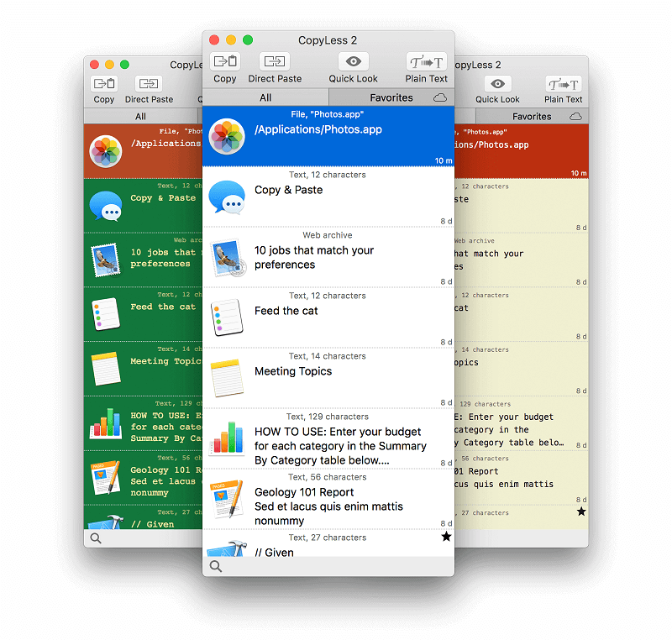This screenshot has width=672, height=640.
Task: Select "hat match your" row in right beige window
Action: coord(522,260)
